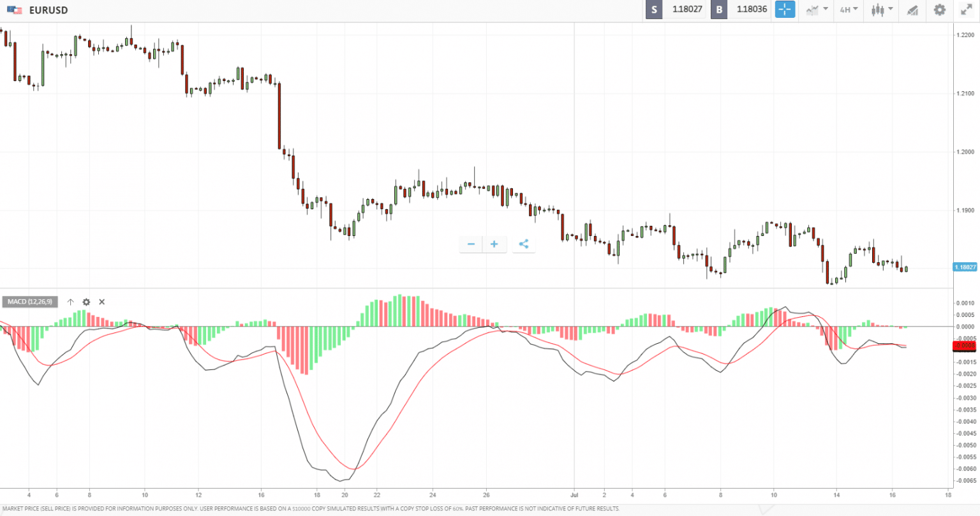Click the EURUSD flag icon
The height and width of the screenshot is (516, 980).
point(15,10)
